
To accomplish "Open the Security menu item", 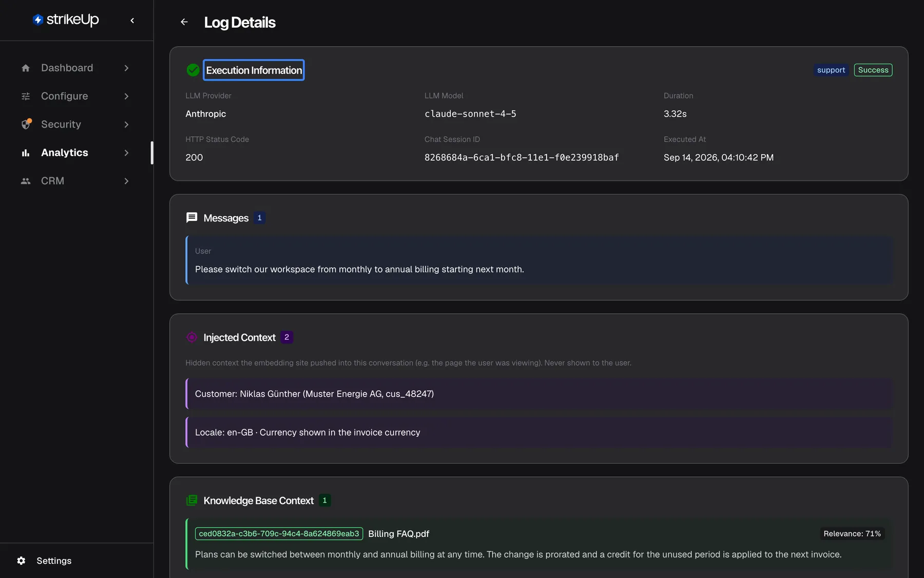I will 76,124.
